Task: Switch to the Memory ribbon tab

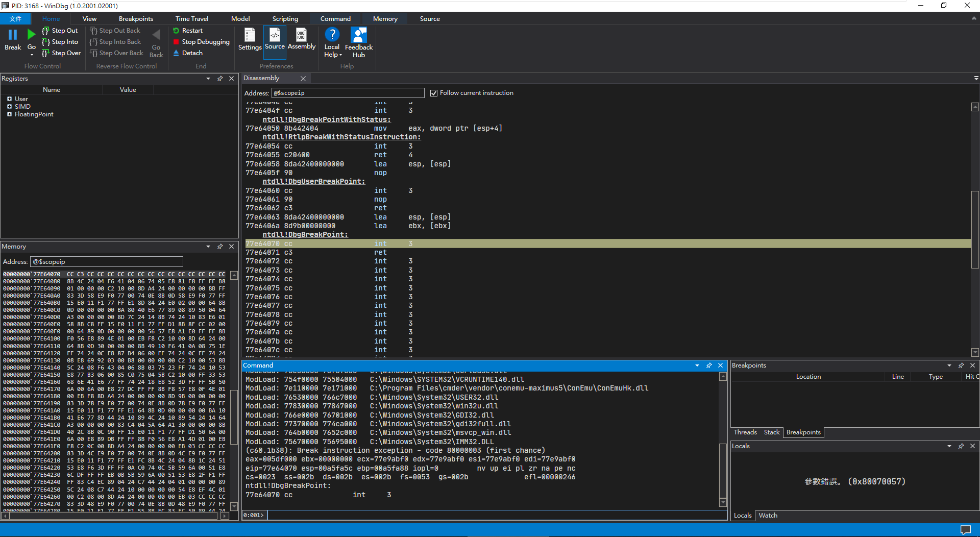Action: (x=385, y=19)
